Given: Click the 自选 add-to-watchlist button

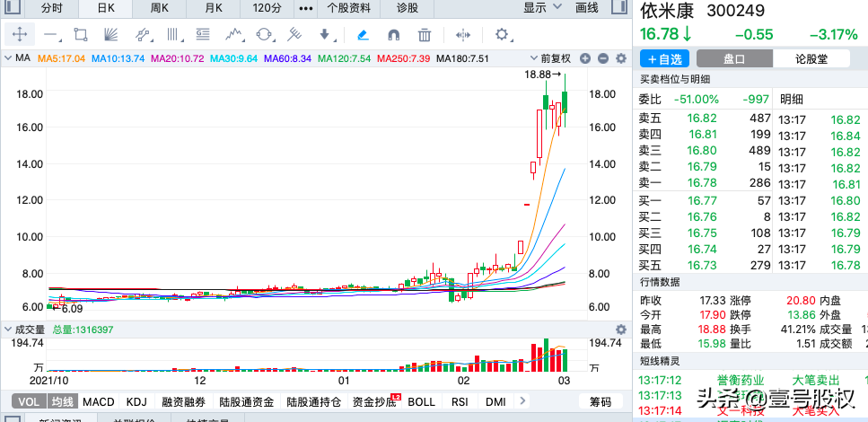Looking at the screenshot, I should [665, 58].
